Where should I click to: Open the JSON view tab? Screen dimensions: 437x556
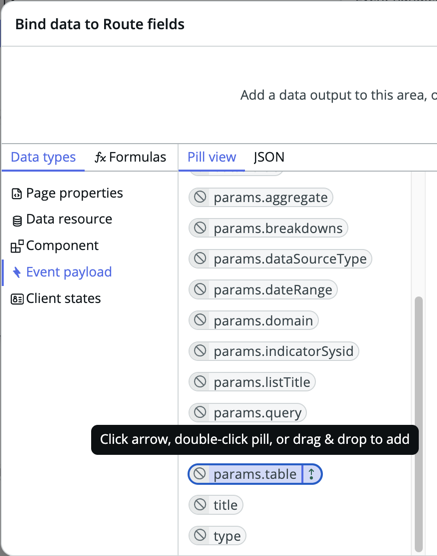pyautogui.click(x=269, y=157)
